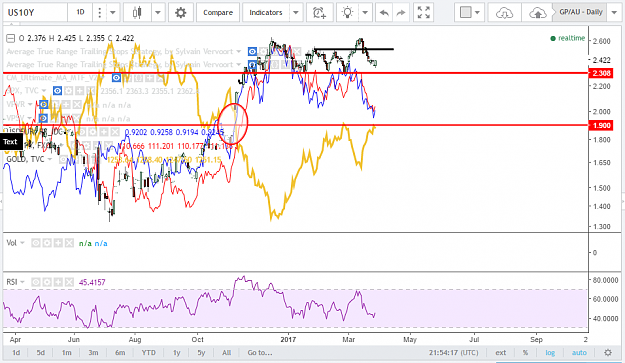Screen dimensions: 625x363
Task: Toggle eye icon for Vol indicator
Action: coord(35,243)
